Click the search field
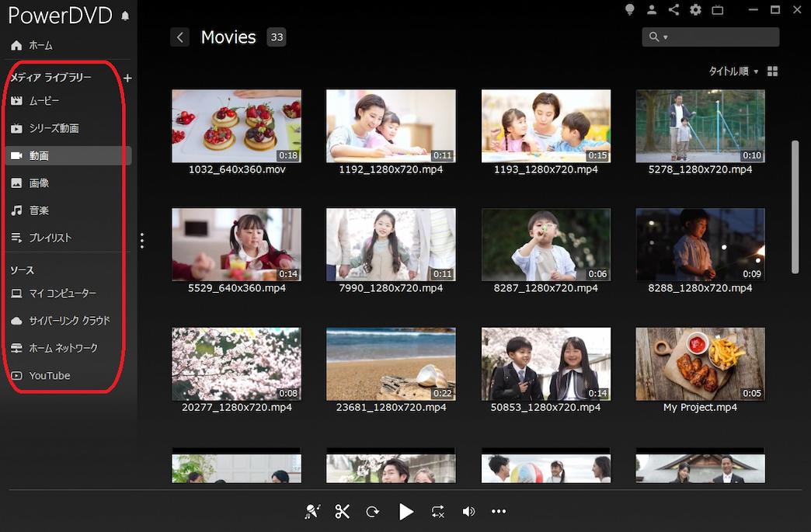This screenshot has height=532, width=811. (711, 37)
